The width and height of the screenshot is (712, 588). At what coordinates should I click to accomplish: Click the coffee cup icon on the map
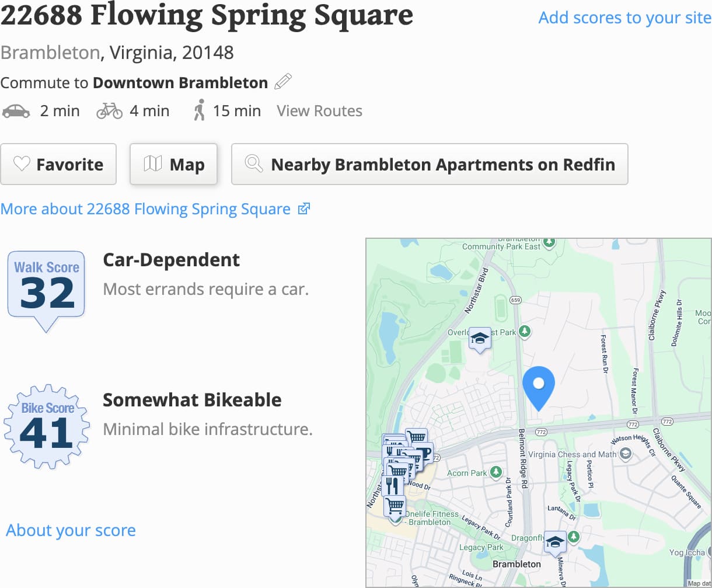coord(425,453)
